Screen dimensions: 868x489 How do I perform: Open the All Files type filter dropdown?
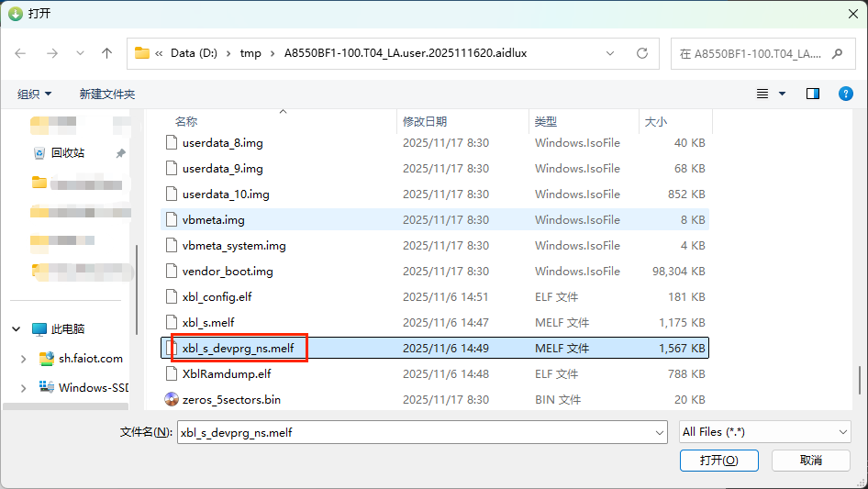765,431
